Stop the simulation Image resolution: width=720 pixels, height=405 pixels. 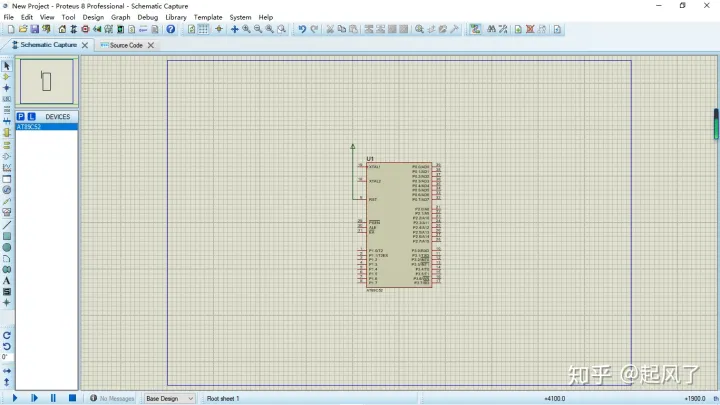(72, 398)
